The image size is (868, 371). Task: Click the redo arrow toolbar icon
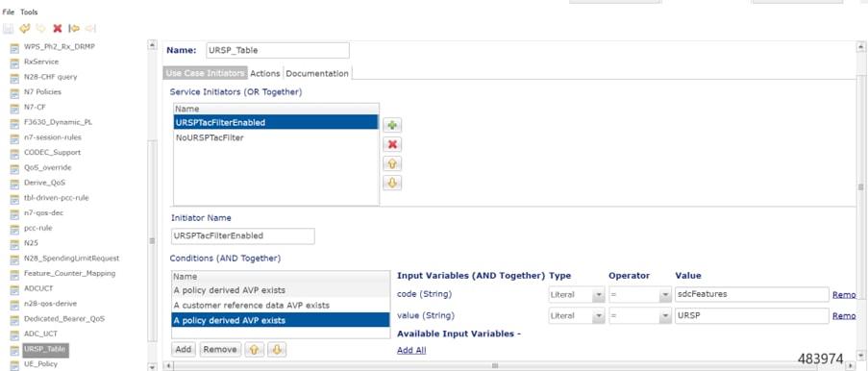pyautogui.click(x=41, y=28)
